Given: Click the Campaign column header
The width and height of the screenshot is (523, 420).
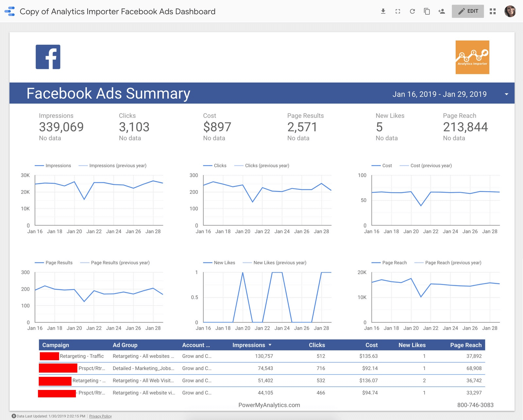Looking at the screenshot, I should coord(56,345).
